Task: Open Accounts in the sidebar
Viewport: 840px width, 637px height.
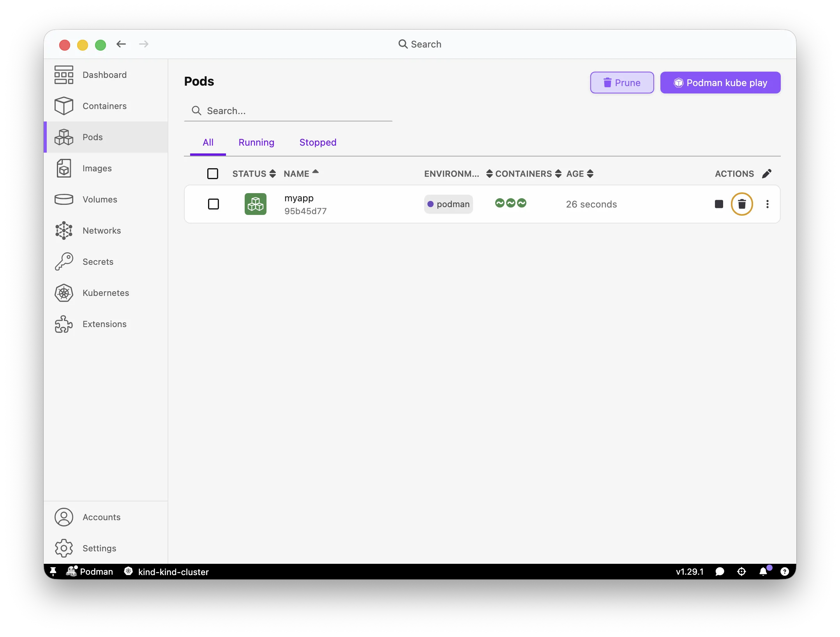Action: click(105, 517)
